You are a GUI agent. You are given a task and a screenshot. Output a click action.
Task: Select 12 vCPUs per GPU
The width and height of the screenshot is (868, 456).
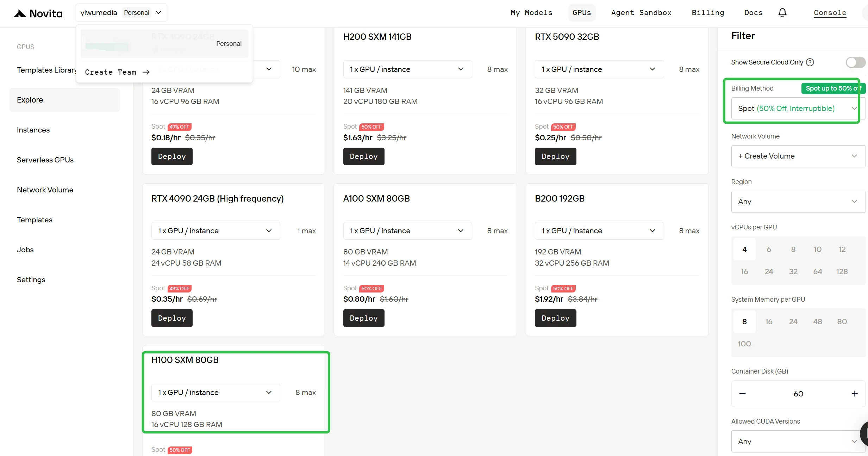click(x=842, y=249)
